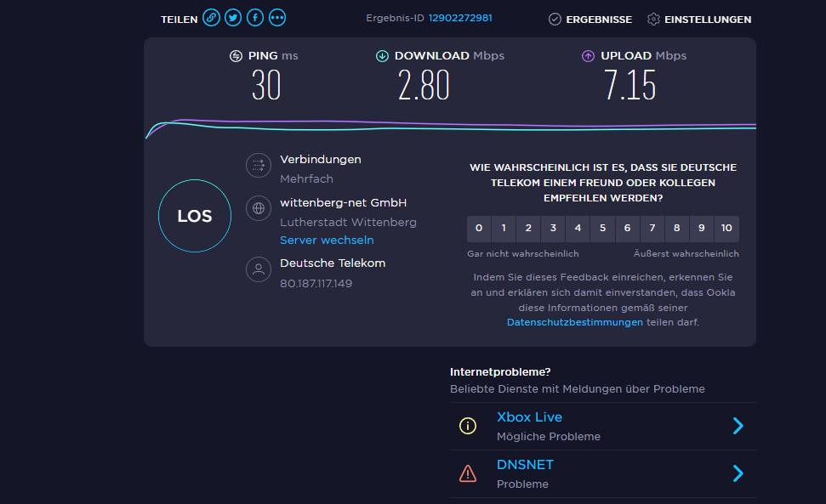The width and height of the screenshot is (826, 504).
Task: Share the result on Twitter
Action: point(233,18)
